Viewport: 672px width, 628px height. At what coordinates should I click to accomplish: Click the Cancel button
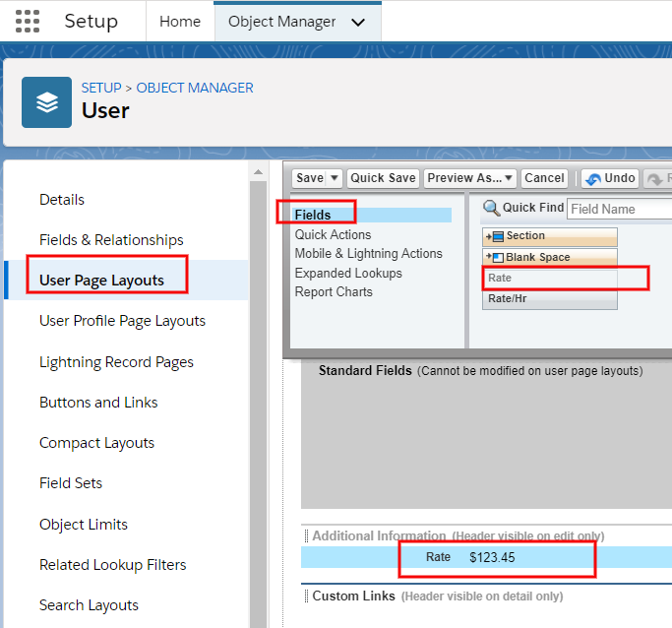(544, 178)
